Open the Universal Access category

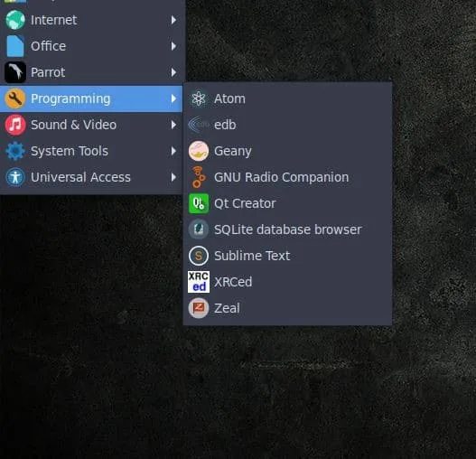(x=91, y=177)
